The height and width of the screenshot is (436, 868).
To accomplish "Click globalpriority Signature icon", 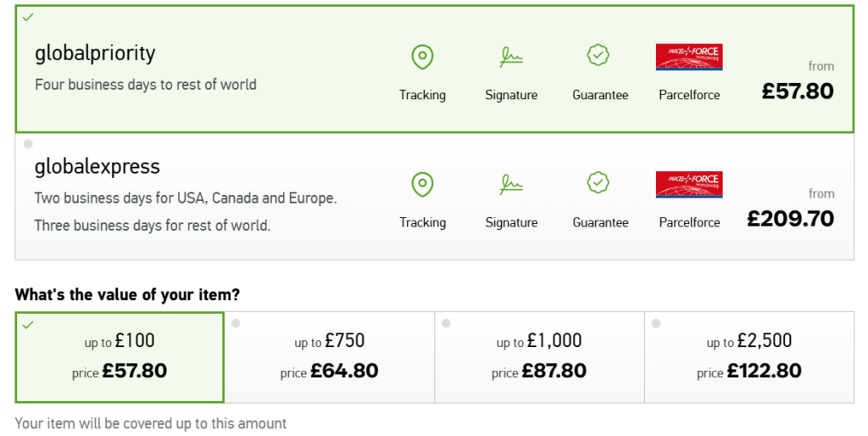I will pos(511,58).
